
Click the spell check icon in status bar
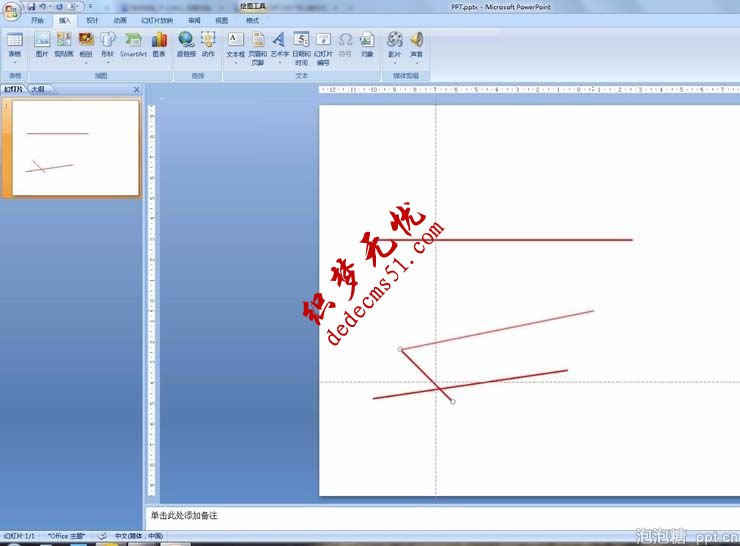pyautogui.click(x=102, y=536)
